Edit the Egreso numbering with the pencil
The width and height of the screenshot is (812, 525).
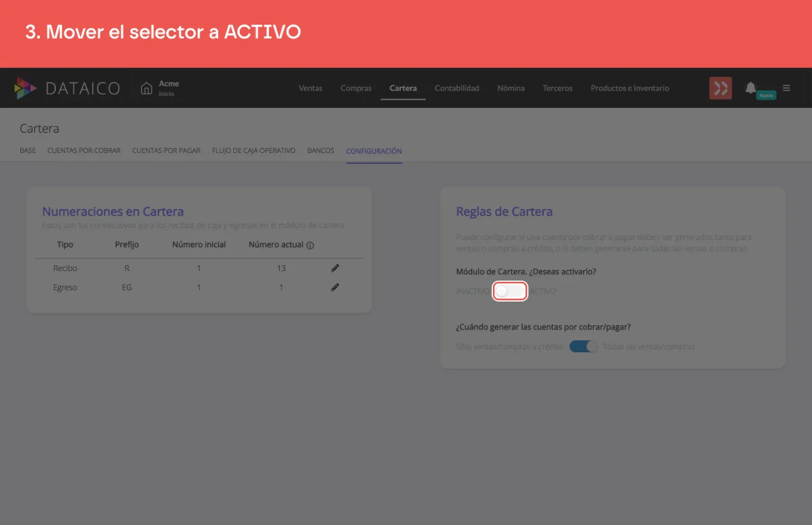click(335, 287)
